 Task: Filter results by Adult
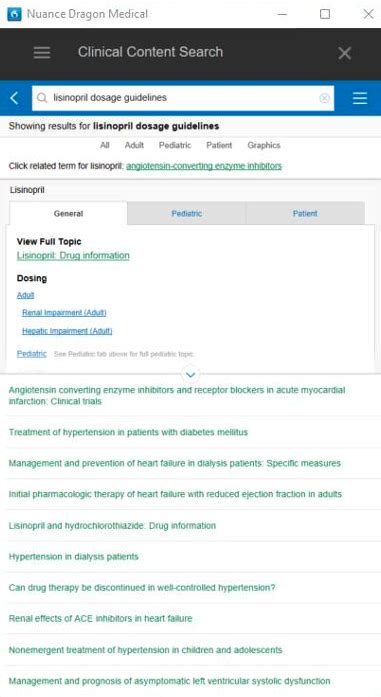(x=134, y=145)
